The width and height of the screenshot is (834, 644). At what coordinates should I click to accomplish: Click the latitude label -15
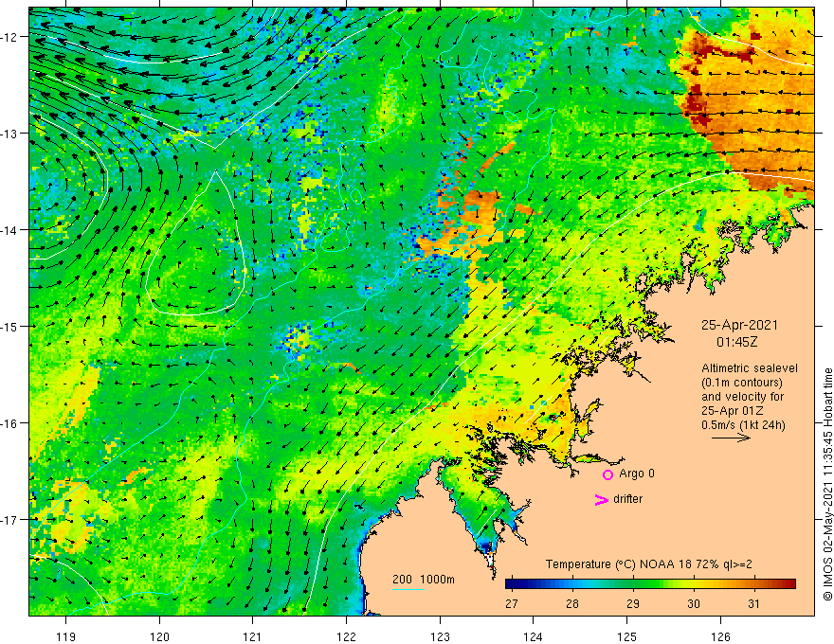11,326
